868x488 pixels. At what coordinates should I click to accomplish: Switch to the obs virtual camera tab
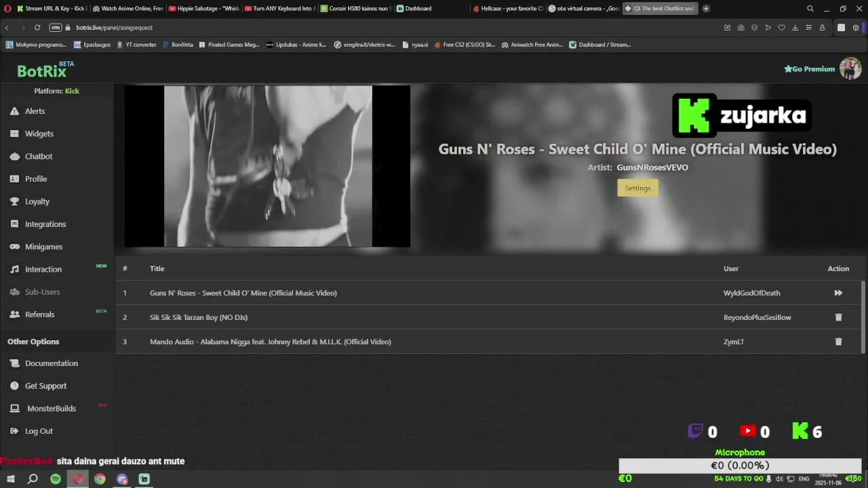coord(583,9)
